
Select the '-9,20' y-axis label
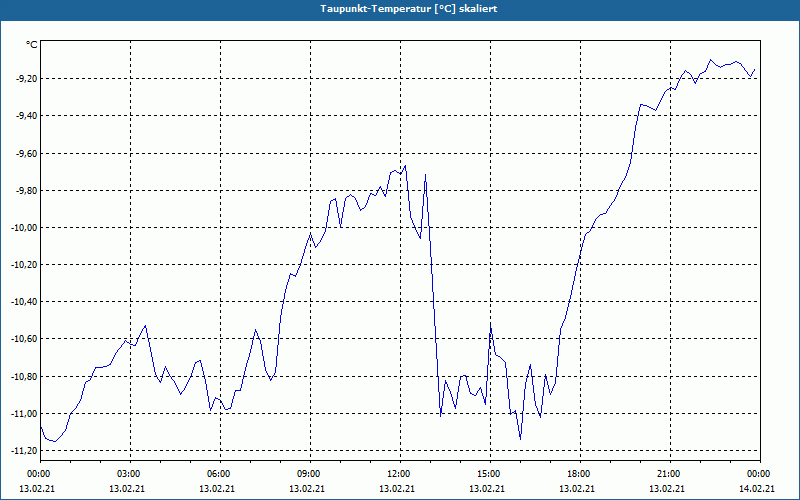click(x=26, y=79)
